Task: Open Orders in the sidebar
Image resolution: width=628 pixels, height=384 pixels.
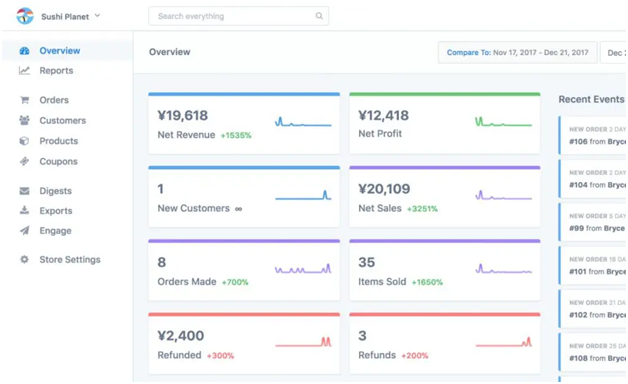Action: tap(54, 100)
